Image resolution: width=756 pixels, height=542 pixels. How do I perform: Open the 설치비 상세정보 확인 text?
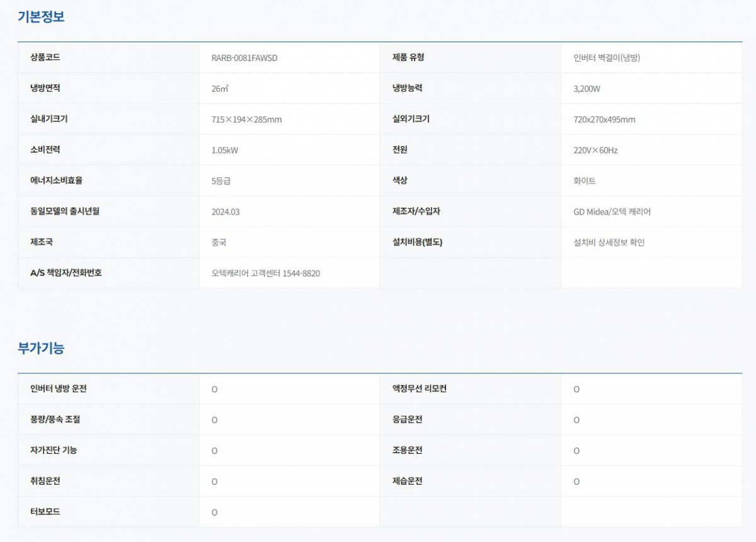pos(604,242)
